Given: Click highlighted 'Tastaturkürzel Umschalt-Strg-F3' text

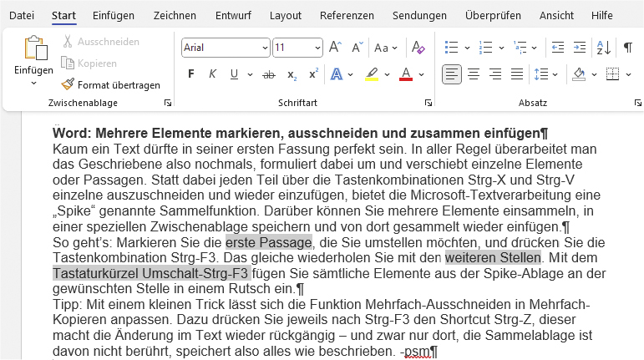Looking at the screenshot, I should [x=150, y=273].
